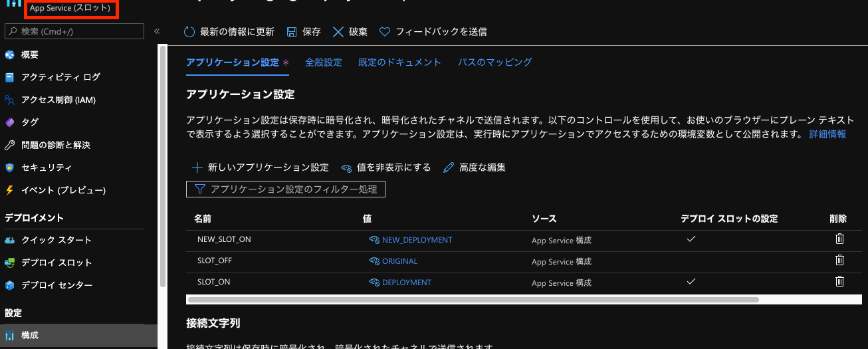
Task: Add 新しいアプリケーション設定
Action: tap(261, 168)
